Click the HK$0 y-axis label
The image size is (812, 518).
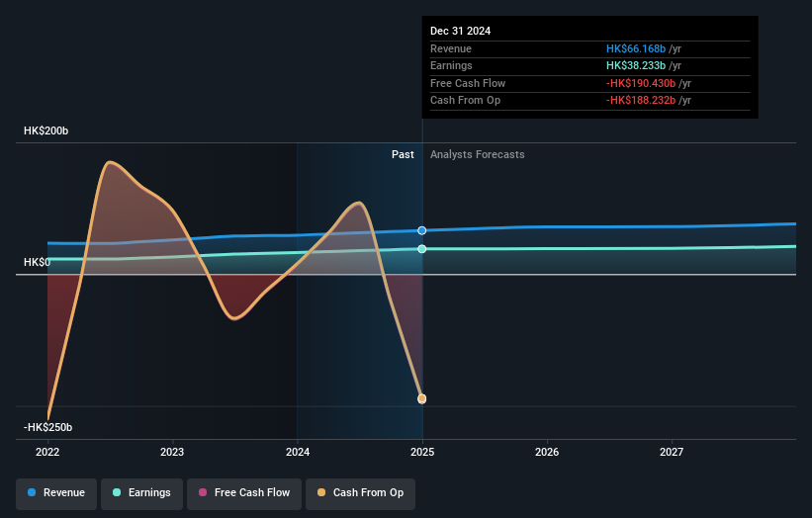point(38,262)
